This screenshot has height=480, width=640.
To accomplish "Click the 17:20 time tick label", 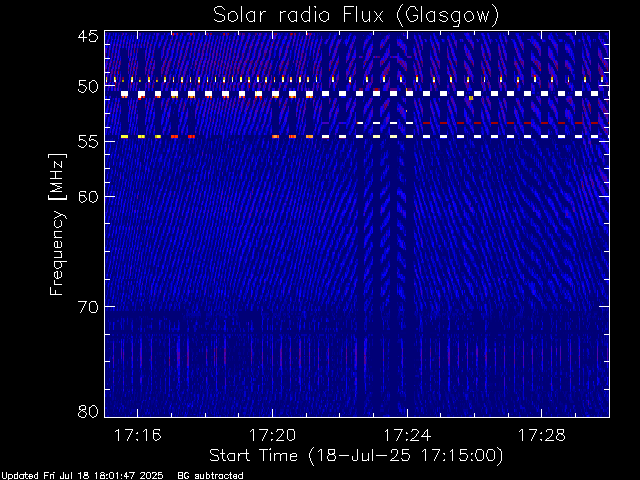I will tap(272, 435).
